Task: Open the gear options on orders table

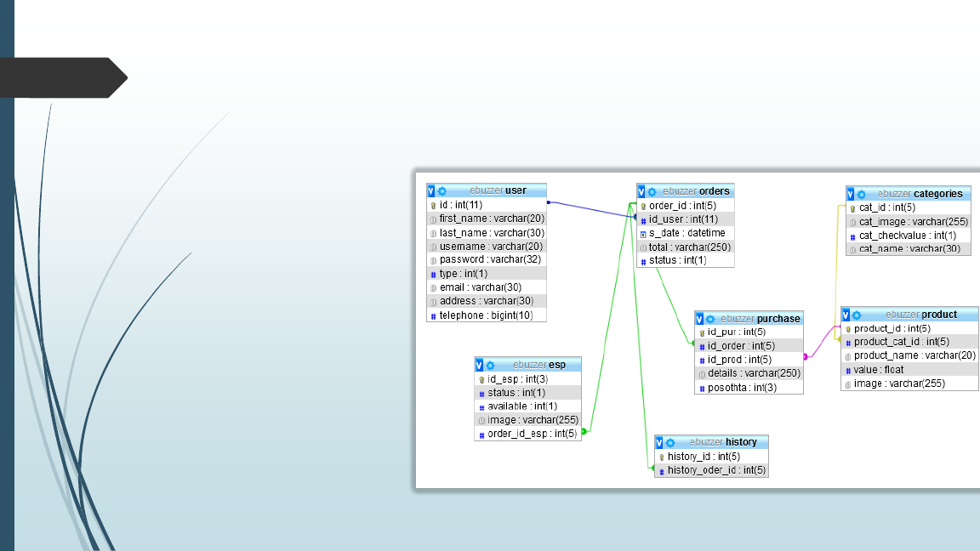Action: 652,192
